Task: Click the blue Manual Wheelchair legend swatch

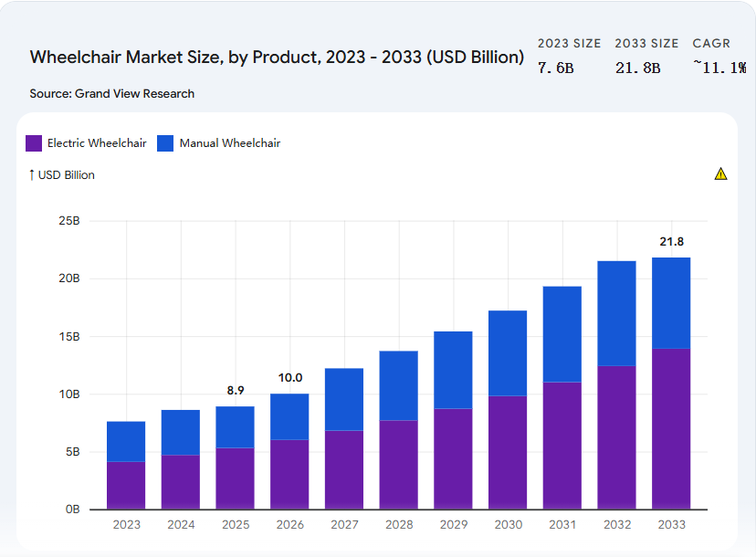Action: click(164, 143)
